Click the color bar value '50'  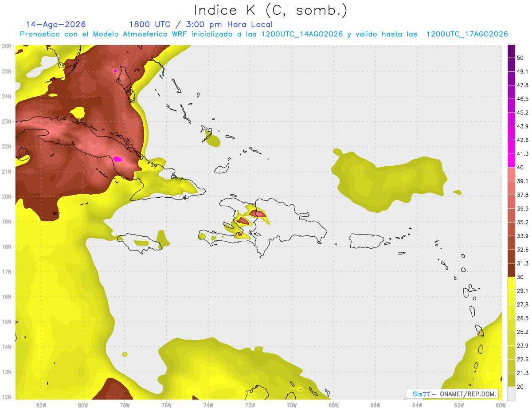tap(520, 58)
